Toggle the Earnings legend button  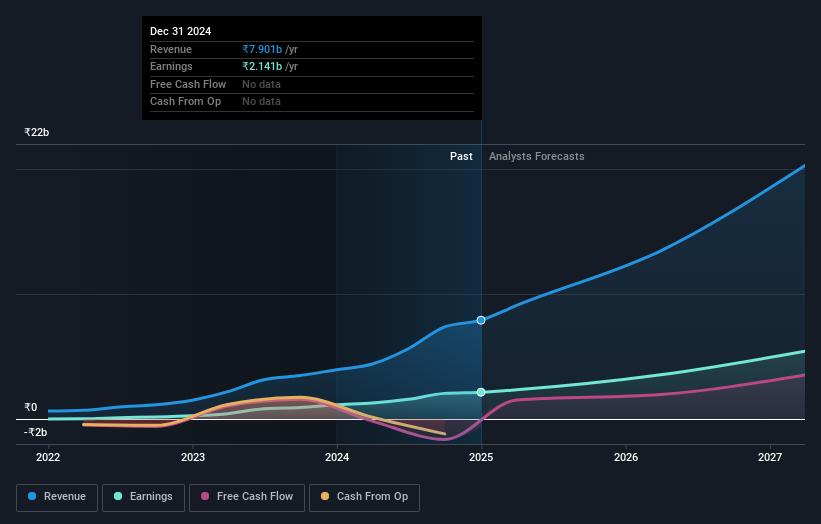[x=143, y=497]
